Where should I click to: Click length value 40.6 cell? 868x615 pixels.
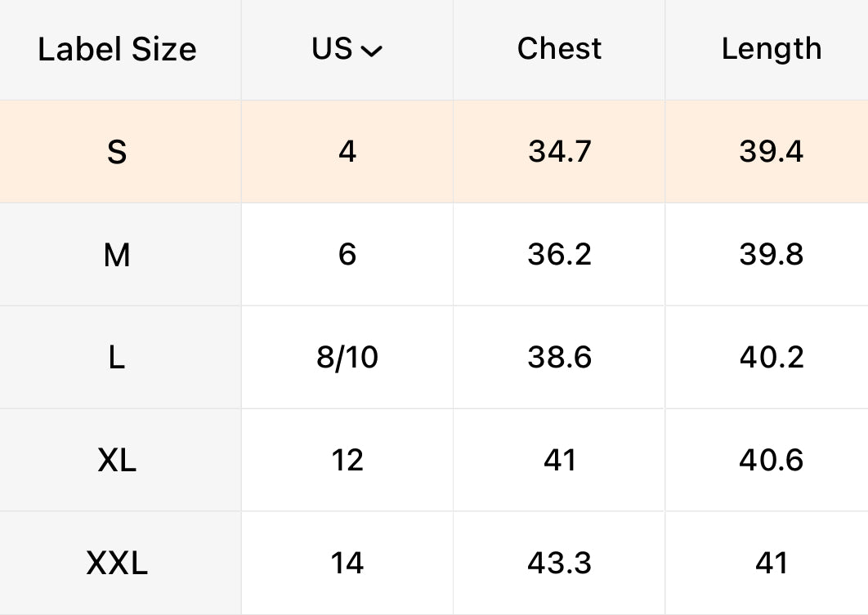[x=771, y=461]
